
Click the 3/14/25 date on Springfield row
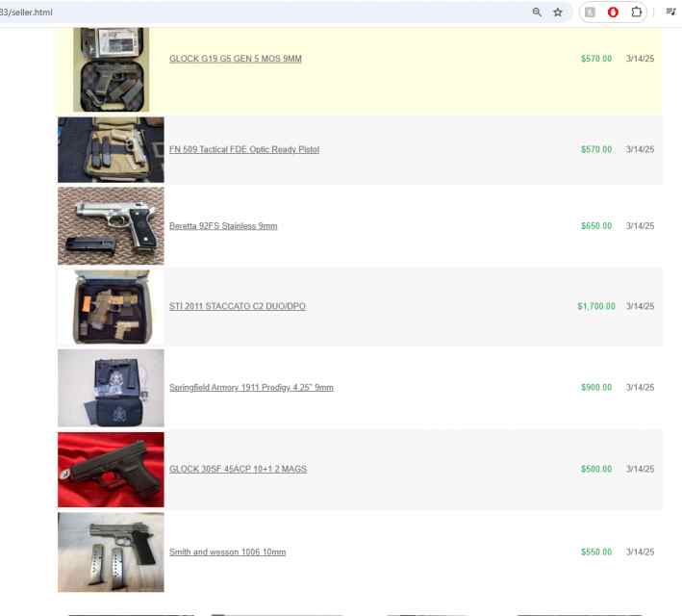640,388
